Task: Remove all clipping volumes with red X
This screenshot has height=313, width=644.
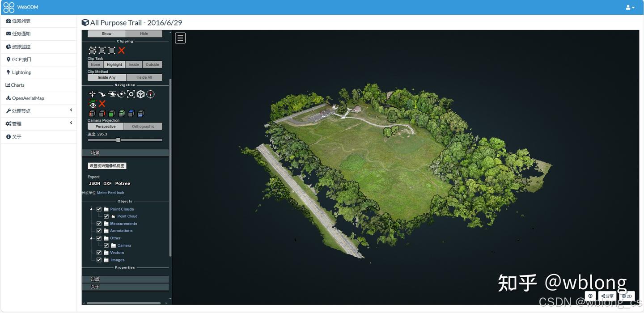Action: [x=122, y=50]
